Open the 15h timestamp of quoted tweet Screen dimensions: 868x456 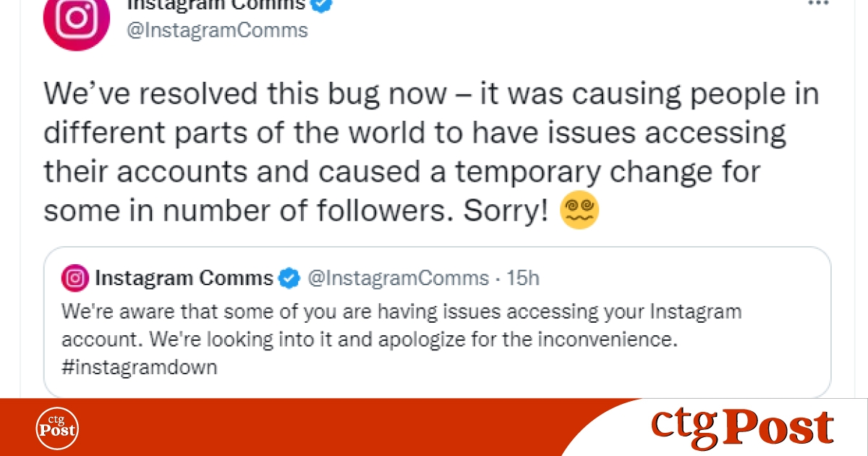click(x=523, y=278)
